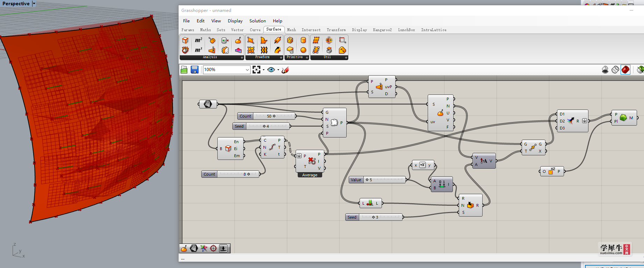Choose the Loft wavy-lines icon in Freeform
The height and width of the screenshot is (268, 644).
click(264, 50)
